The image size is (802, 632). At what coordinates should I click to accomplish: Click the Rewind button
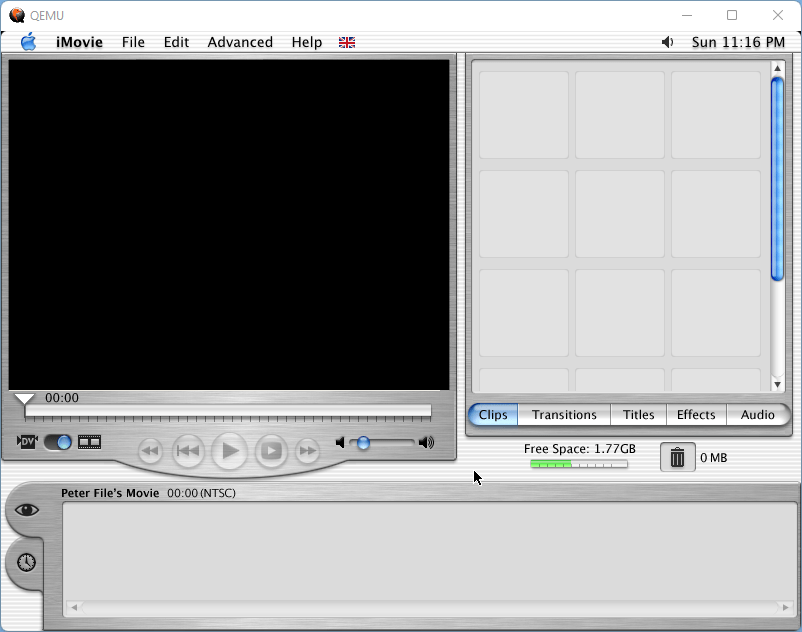click(149, 452)
